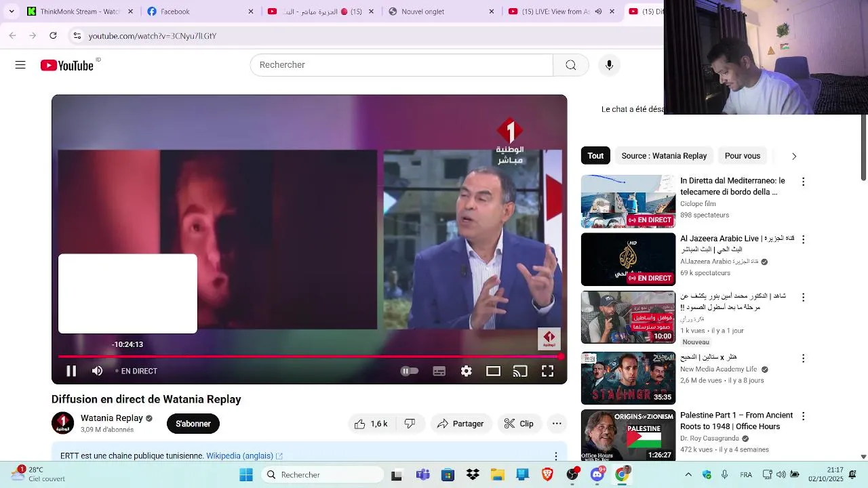Toggle subtitles in the video player
The image size is (868, 488).
(439, 371)
